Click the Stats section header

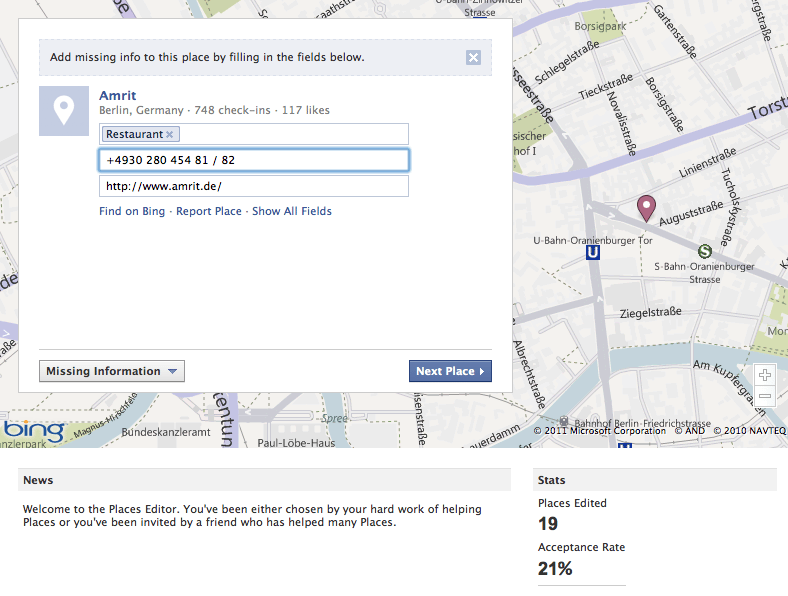(654, 480)
